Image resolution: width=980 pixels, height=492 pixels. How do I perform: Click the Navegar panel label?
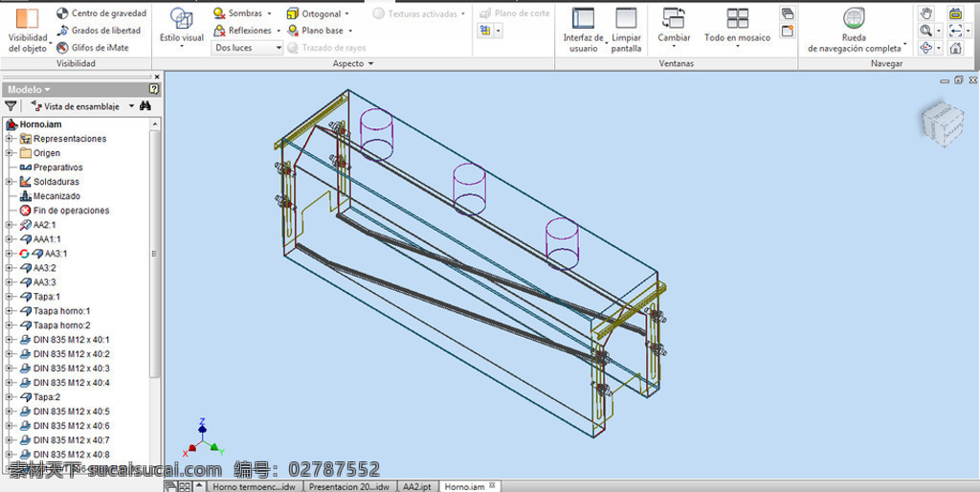coord(886,63)
